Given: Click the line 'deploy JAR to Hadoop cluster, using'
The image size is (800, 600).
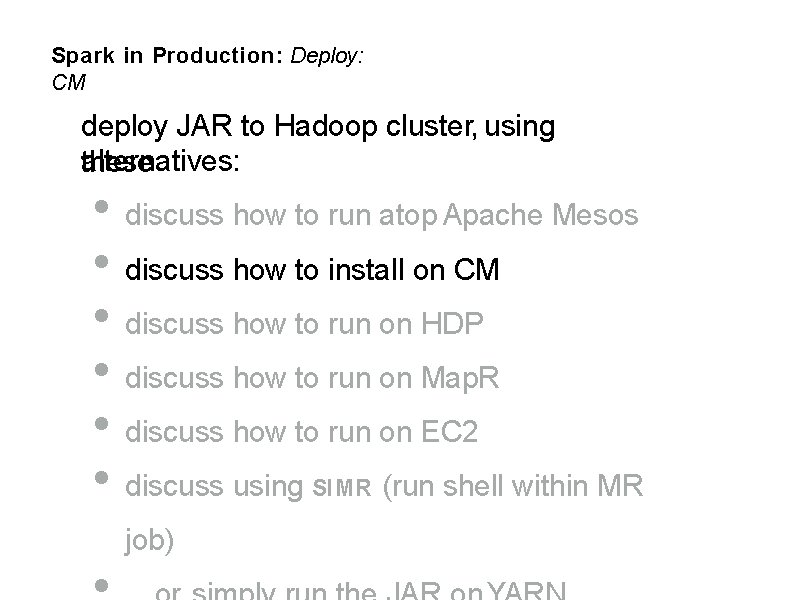Looking at the screenshot, I should pyautogui.click(x=318, y=127).
